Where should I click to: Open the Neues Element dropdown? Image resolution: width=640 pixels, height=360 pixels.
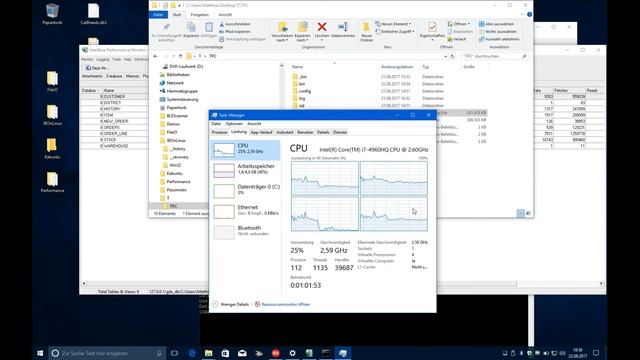[393, 24]
